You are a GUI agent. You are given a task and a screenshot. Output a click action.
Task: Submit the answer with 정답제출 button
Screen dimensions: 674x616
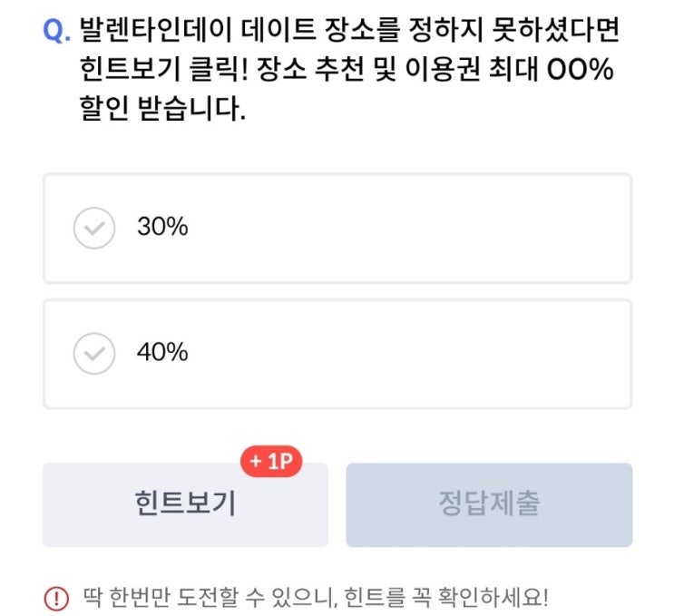(x=489, y=504)
